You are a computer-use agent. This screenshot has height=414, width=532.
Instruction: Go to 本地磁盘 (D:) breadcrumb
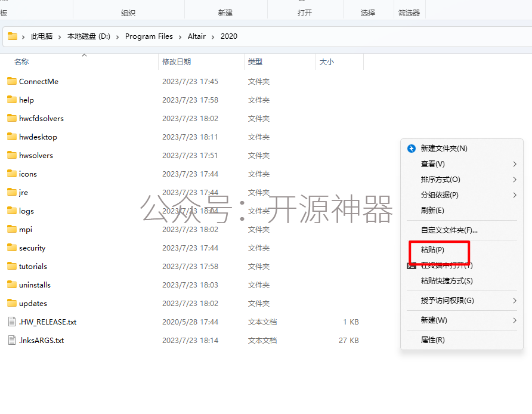[88, 36]
